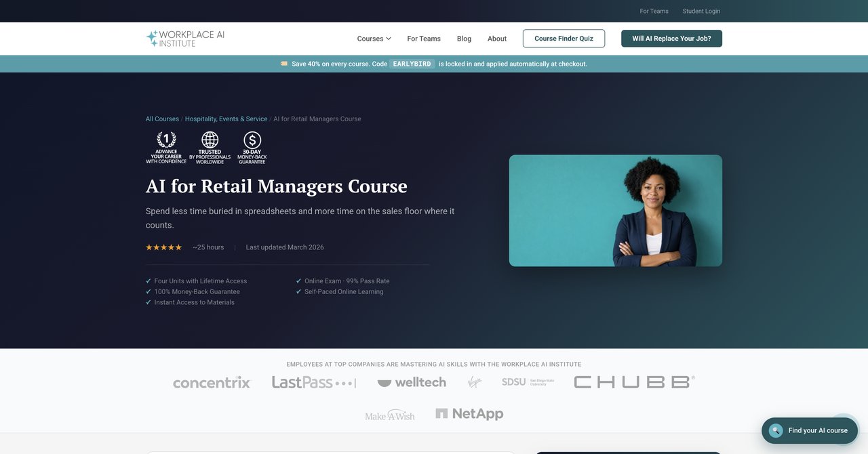Open the About menu item
This screenshot has width=868, height=454.
[x=497, y=39]
